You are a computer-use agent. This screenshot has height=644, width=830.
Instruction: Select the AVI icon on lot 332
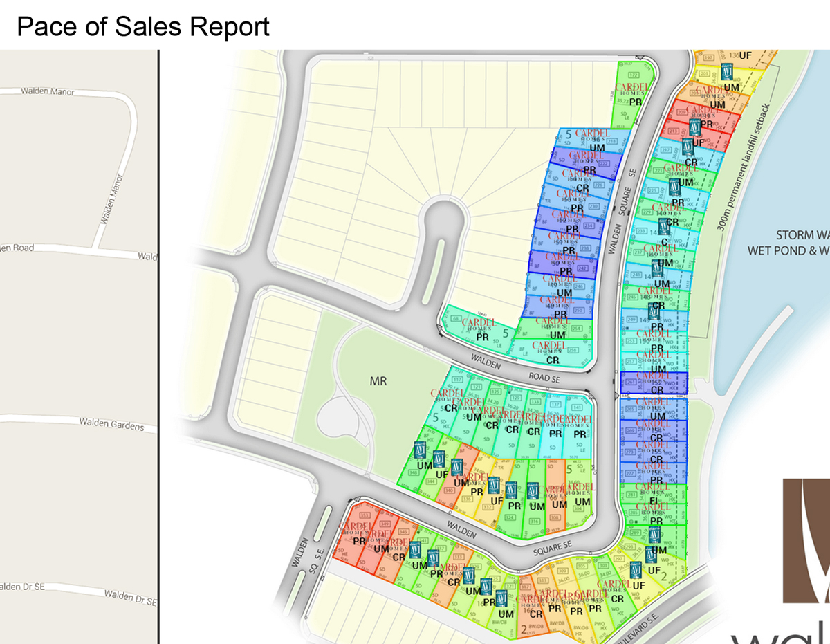click(x=494, y=486)
